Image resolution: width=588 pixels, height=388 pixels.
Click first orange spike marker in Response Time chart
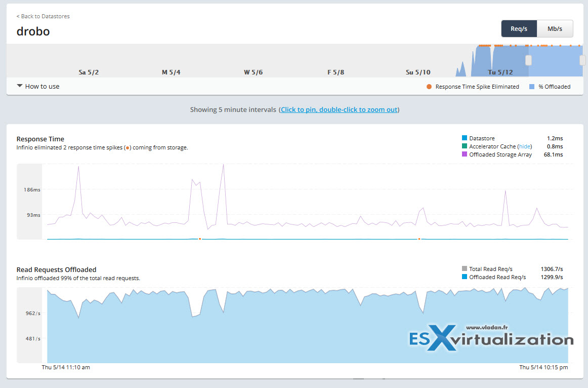(200, 239)
